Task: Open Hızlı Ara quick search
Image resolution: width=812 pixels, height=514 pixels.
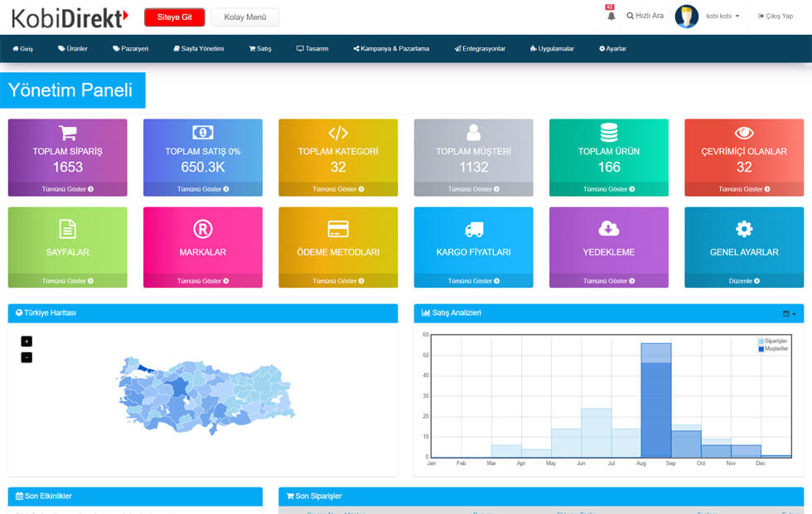Action: coord(645,16)
